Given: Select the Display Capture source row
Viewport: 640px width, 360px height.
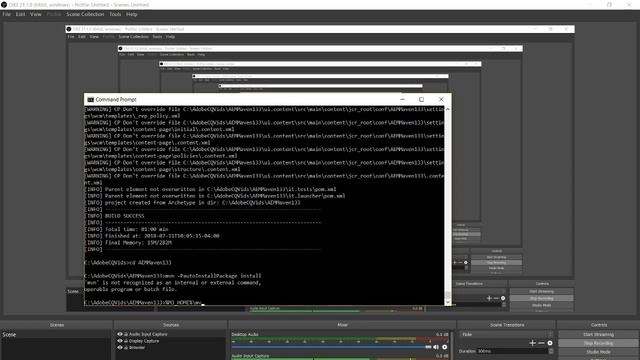Looking at the screenshot, I should point(171,341).
